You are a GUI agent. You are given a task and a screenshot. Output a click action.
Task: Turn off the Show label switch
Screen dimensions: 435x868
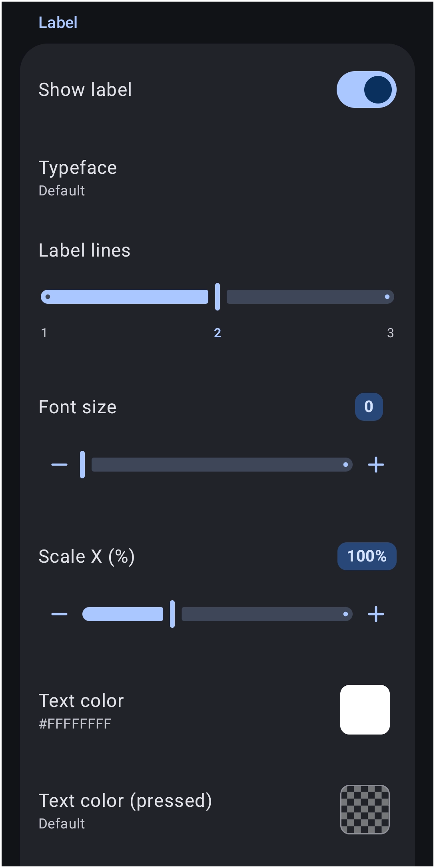coord(366,90)
